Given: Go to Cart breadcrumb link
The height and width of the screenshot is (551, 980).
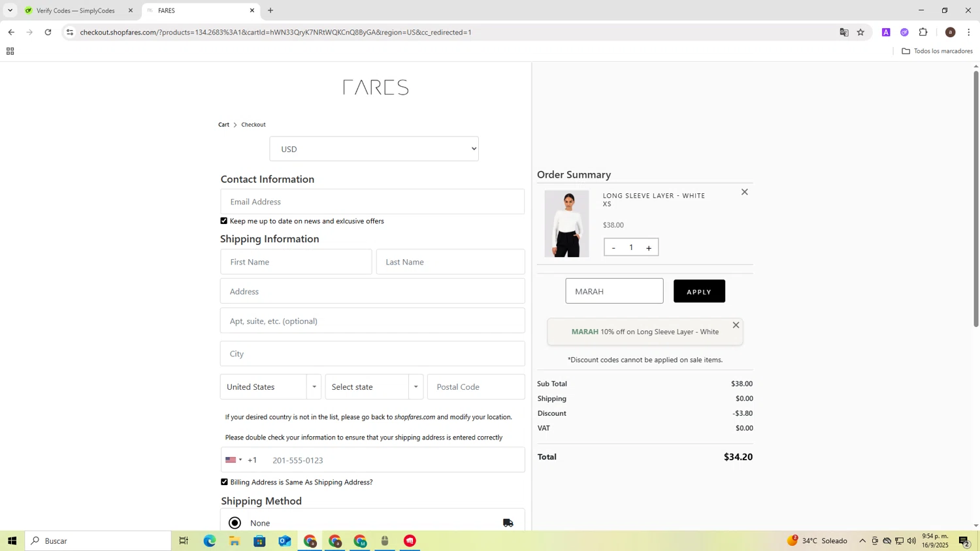Looking at the screenshot, I should pyautogui.click(x=223, y=125).
